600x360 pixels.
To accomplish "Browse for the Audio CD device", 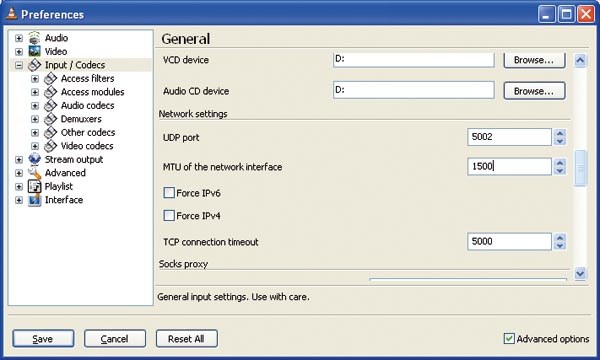I will pos(534,91).
